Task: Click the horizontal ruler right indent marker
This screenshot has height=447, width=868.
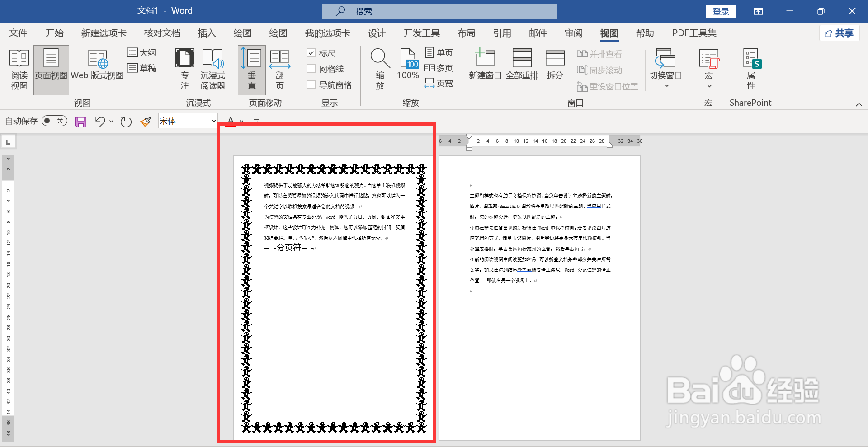Action: pyautogui.click(x=610, y=145)
